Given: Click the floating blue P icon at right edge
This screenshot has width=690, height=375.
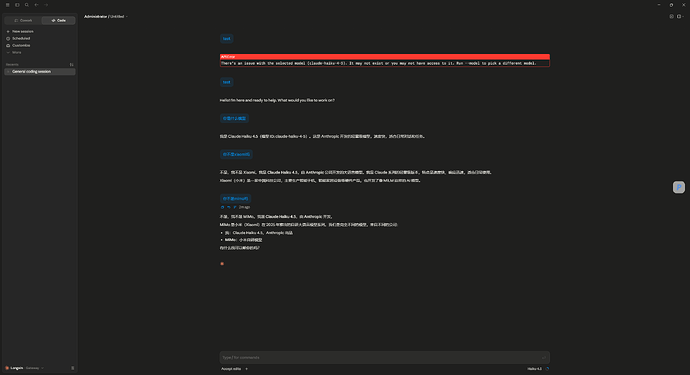Looking at the screenshot, I should tap(679, 187).
